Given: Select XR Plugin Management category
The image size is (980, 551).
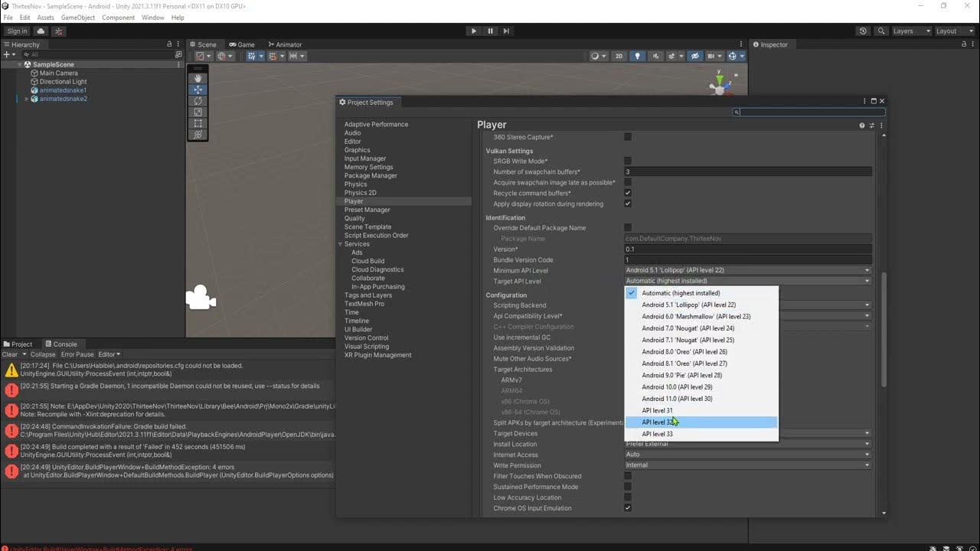Looking at the screenshot, I should click(378, 355).
